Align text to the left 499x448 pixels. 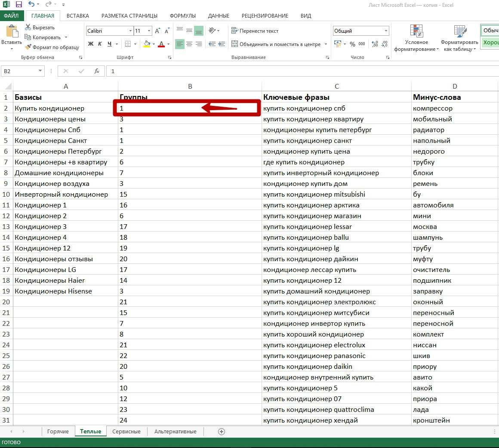click(180, 44)
